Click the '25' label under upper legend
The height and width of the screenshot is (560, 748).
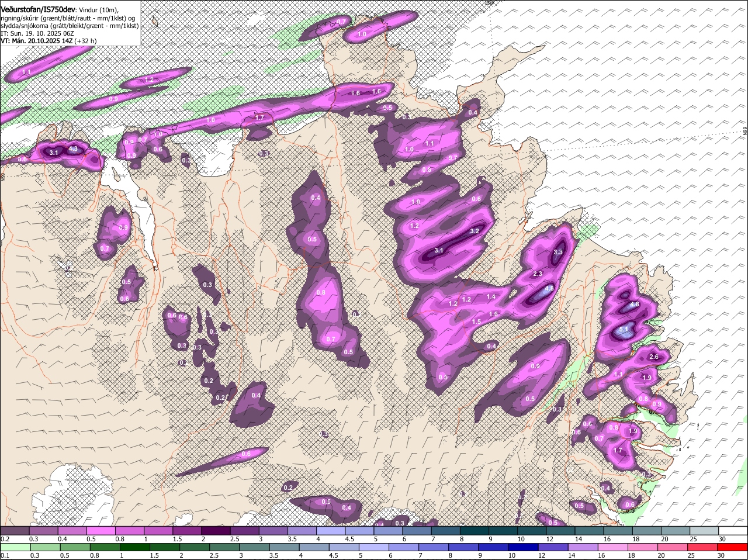tap(695, 539)
